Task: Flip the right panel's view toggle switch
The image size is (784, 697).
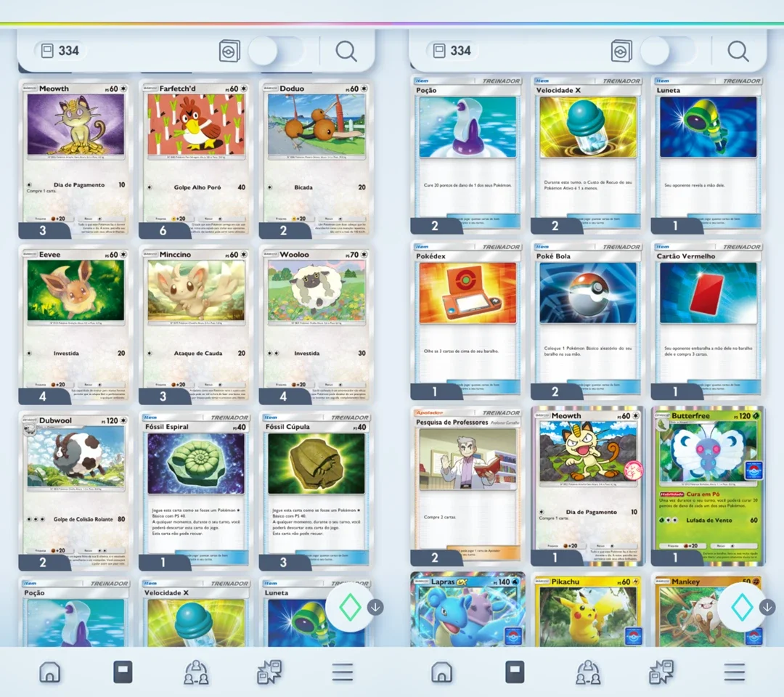Action: point(668,51)
